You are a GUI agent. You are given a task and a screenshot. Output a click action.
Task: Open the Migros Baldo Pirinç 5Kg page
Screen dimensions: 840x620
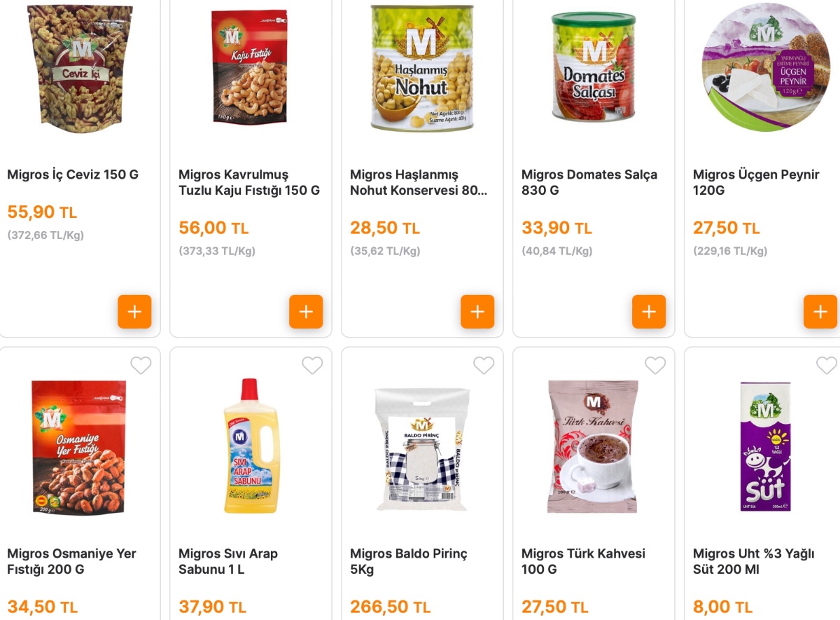tap(409, 561)
